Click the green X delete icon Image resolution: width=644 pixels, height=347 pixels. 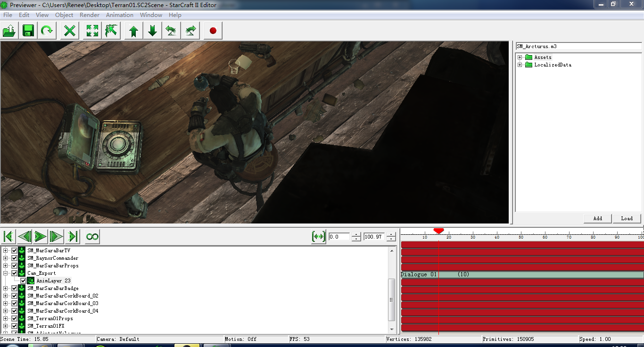pos(70,31)
